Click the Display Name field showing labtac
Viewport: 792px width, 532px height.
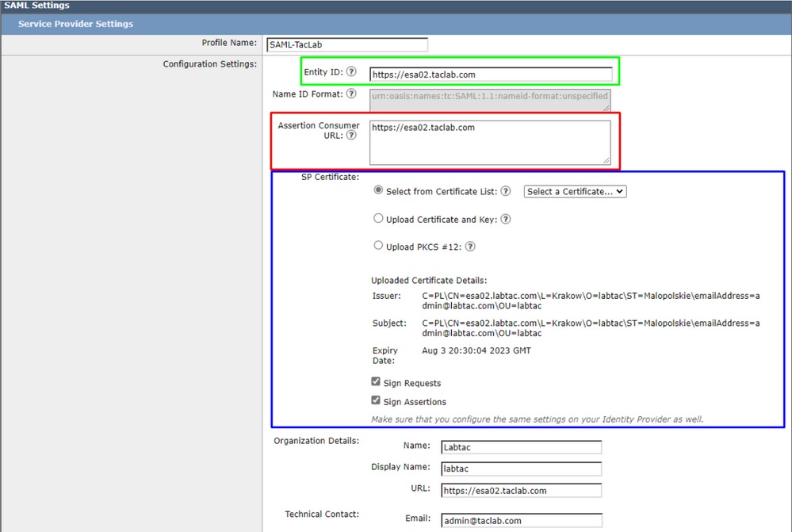pyautogui.click(x=521, y=469)
